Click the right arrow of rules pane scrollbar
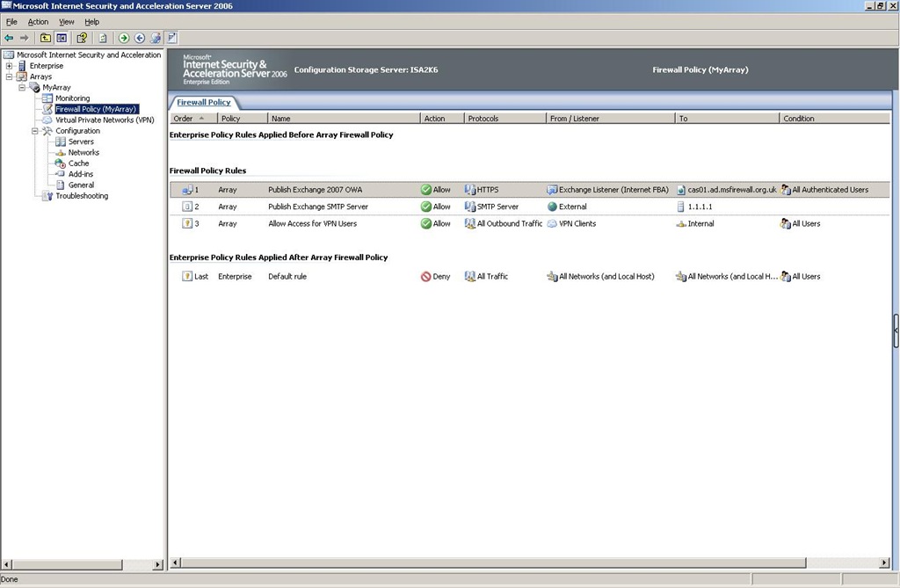Image resolution: width=900 pixels, height=588 pixels. click(x=884, y=563)
